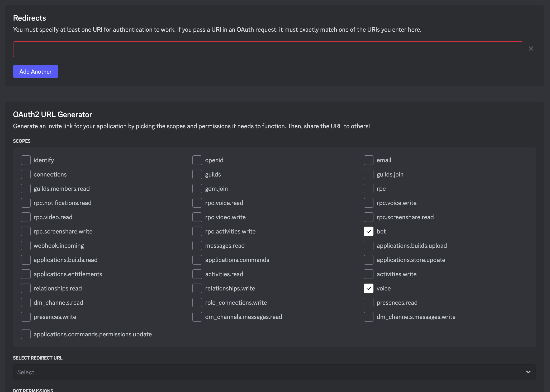Check rpc.activities.write scope
This screenshot has height=392, width=550.
pos(197,231)
